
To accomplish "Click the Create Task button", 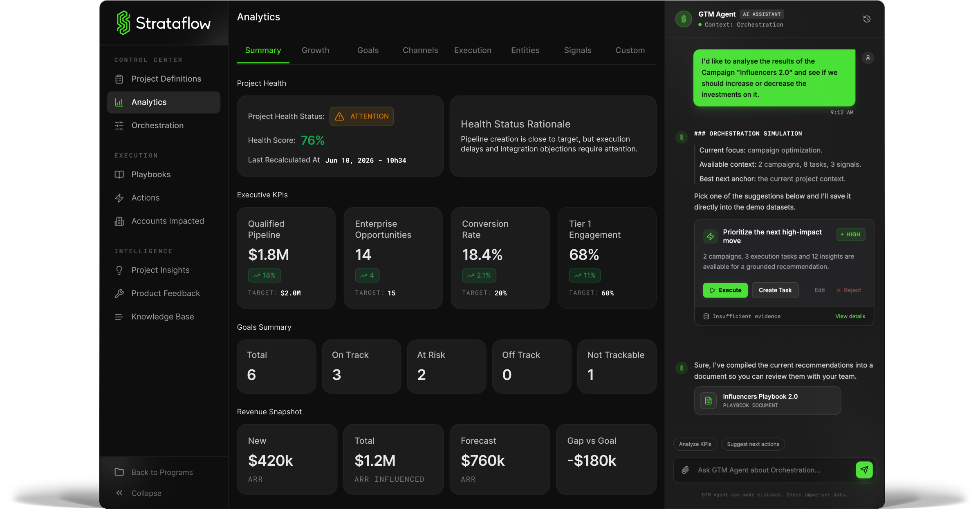I will pos(775,290).
